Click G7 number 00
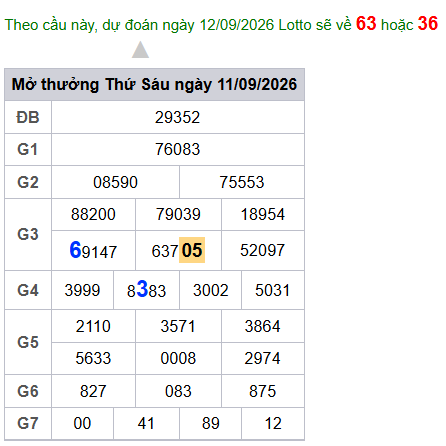Viewport: 446px width, 446px height. tap(82, 424)
